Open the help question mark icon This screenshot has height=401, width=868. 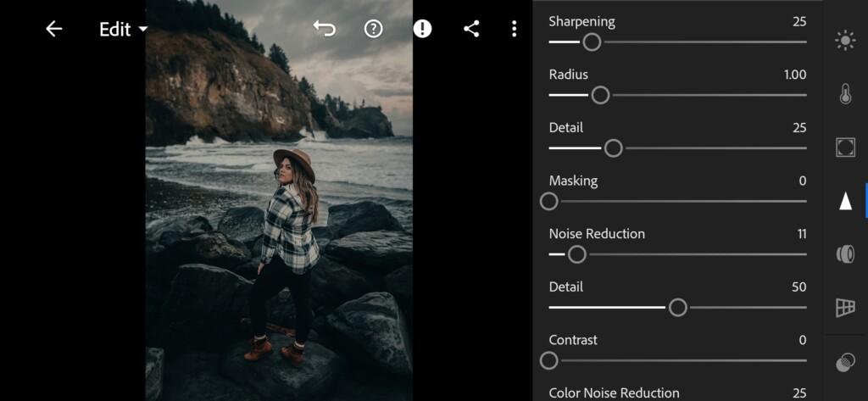coord(374,29)
